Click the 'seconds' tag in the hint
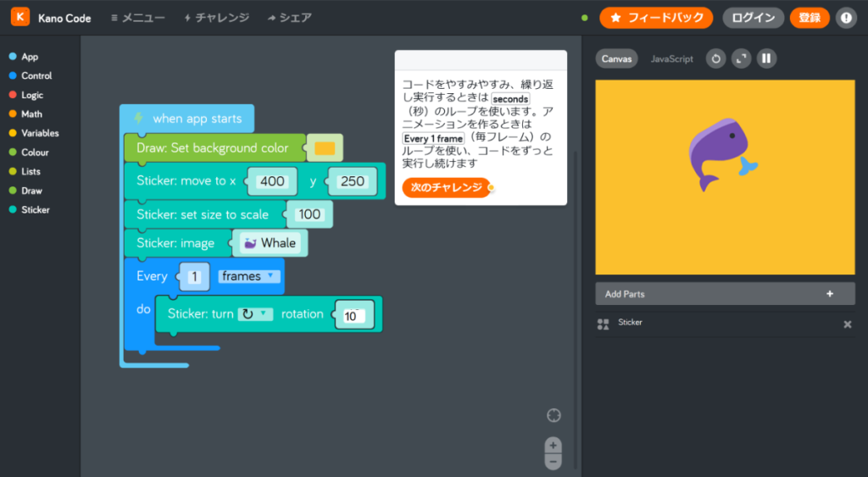This screenshot has height=477, width=868. (510, 99)
